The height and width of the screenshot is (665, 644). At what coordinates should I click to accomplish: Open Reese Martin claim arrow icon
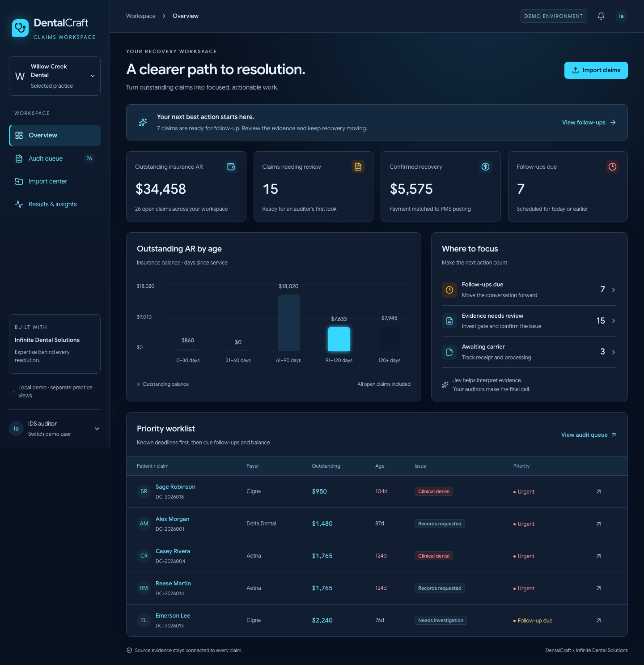[599, 588]
